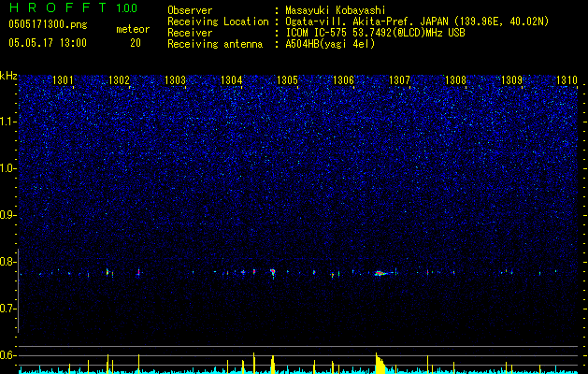Click the 1306 time marker
This screenshot has width=588, height=374.
[x=343, y=80]
